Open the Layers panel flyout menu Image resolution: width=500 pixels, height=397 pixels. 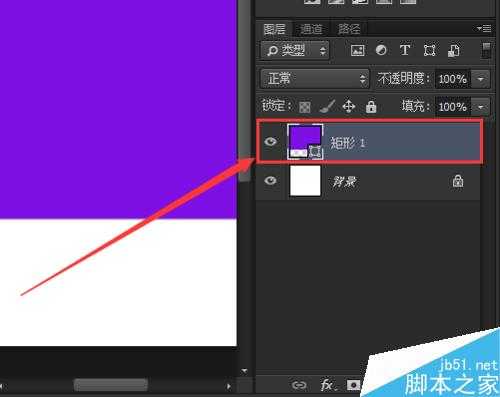(x=484, y=29)
